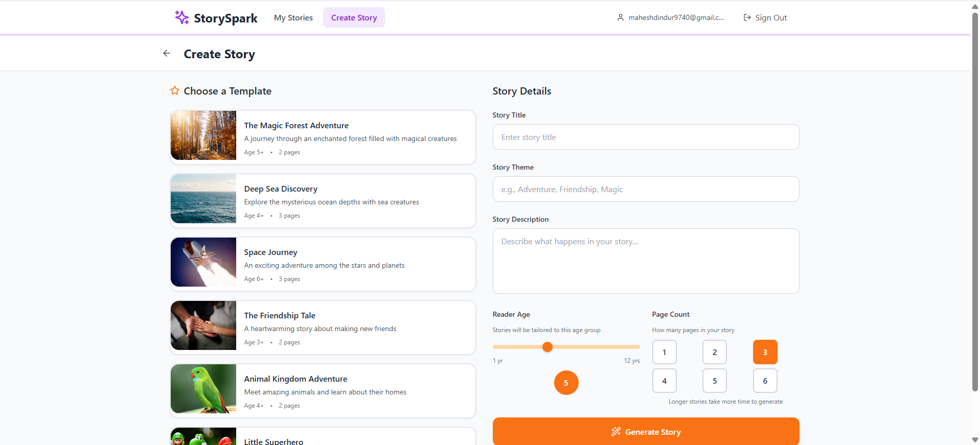Click the Reader Age slider track near 12 yrs
This screenshot has width=980, height=445.
(632, 347)
